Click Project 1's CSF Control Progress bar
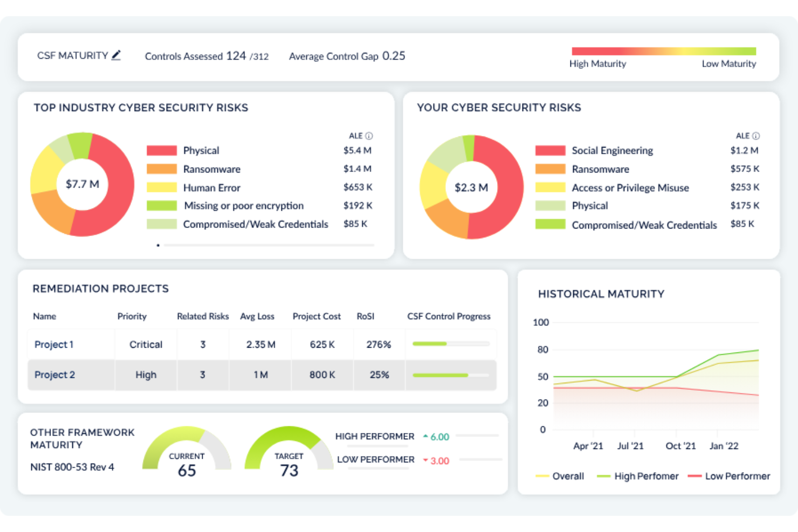Screen dimensions: 798x532 [x=450, y=344]
